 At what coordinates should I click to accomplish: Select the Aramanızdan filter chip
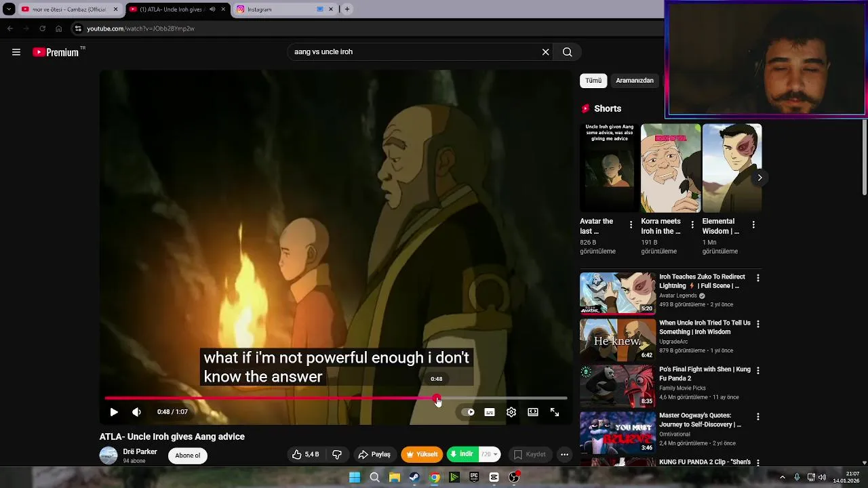635,81
